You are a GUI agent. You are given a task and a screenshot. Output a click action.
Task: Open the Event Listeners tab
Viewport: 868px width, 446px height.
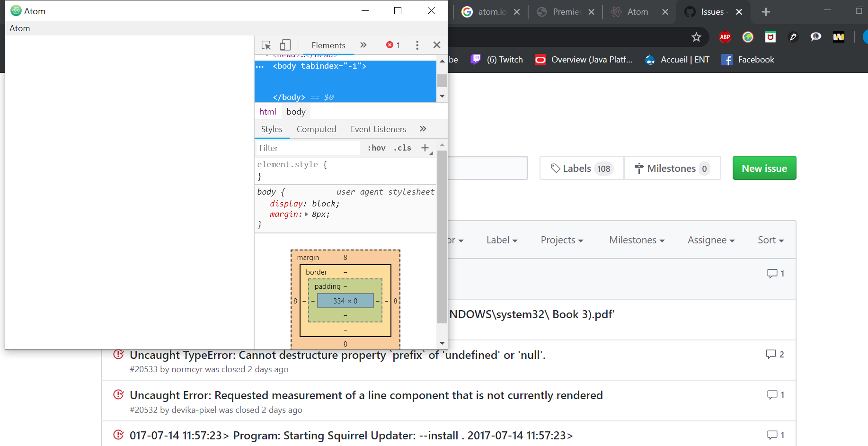pos(378,129)
